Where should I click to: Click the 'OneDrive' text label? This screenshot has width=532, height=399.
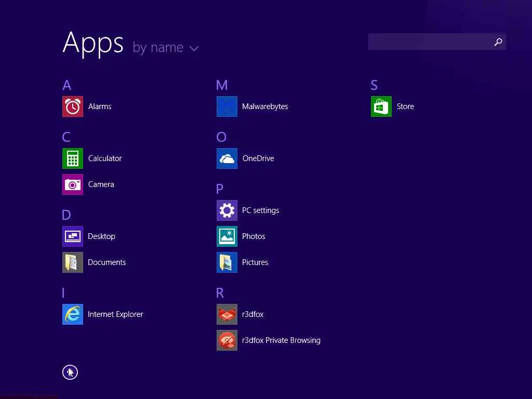258,158
